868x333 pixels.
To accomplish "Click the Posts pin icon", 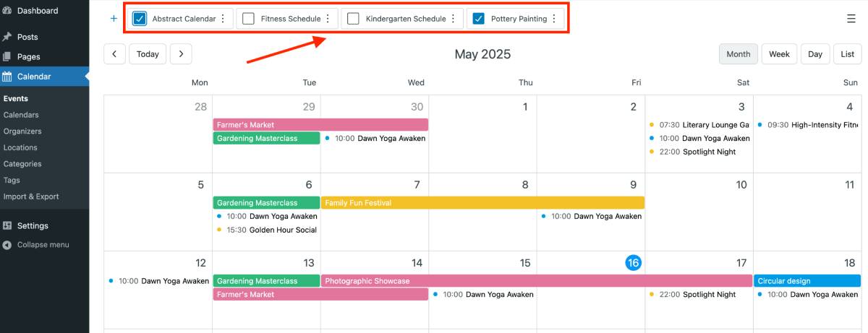I will click(x=7, y=37).
